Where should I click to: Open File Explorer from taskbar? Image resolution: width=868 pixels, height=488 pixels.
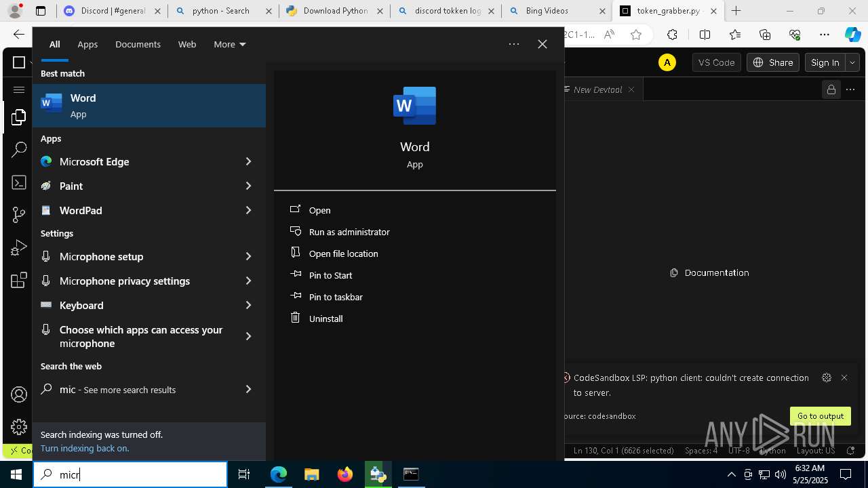coord(311,474)
